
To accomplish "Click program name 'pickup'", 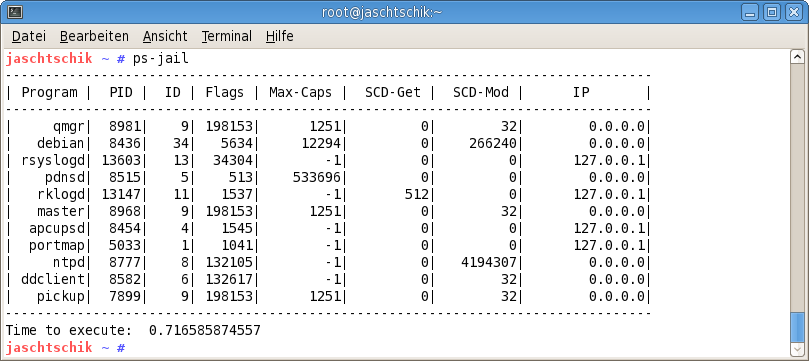I will [x=61, y=297].
